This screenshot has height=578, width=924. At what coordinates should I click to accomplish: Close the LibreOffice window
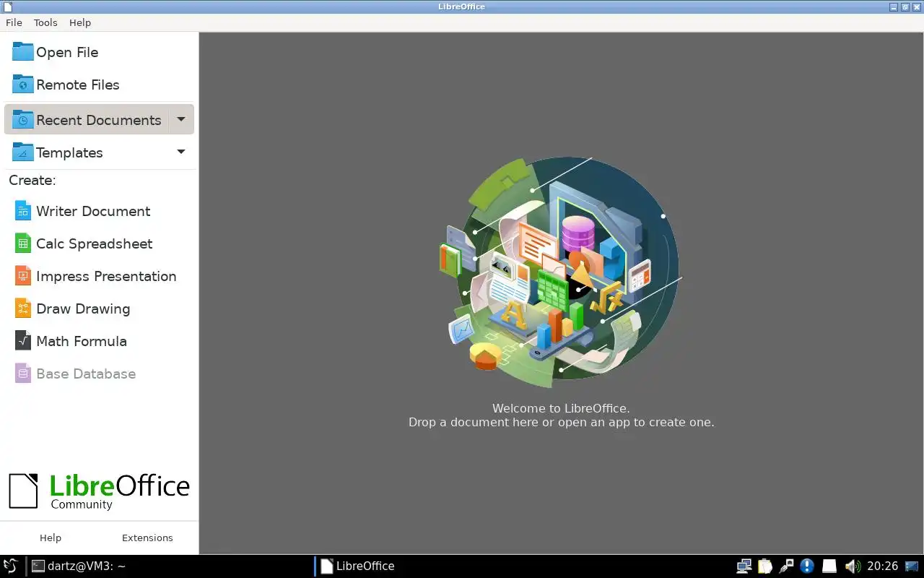pyautogui.click(x=916, y=7)
